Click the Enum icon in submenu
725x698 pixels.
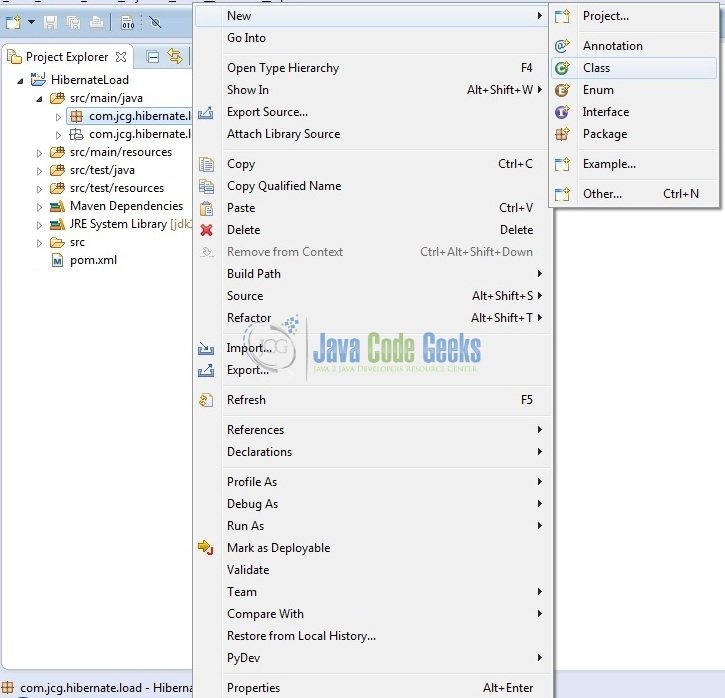[x=562, y=90]
